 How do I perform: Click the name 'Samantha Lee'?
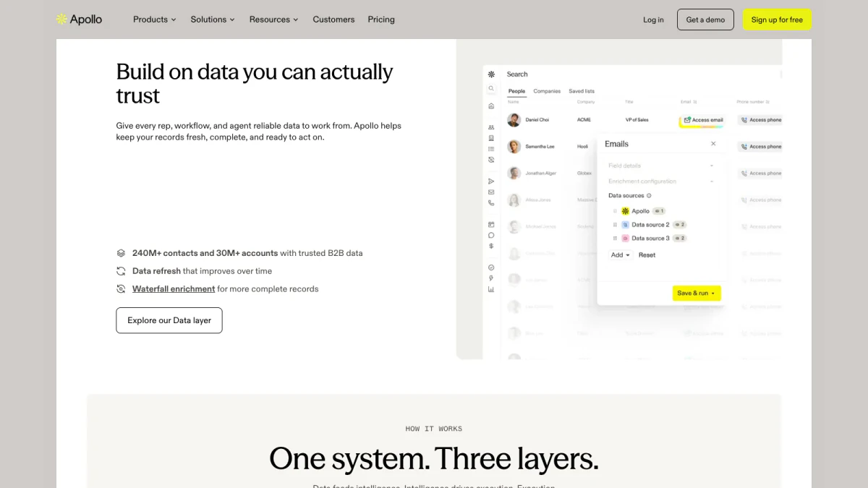click(x=540, y=147)
